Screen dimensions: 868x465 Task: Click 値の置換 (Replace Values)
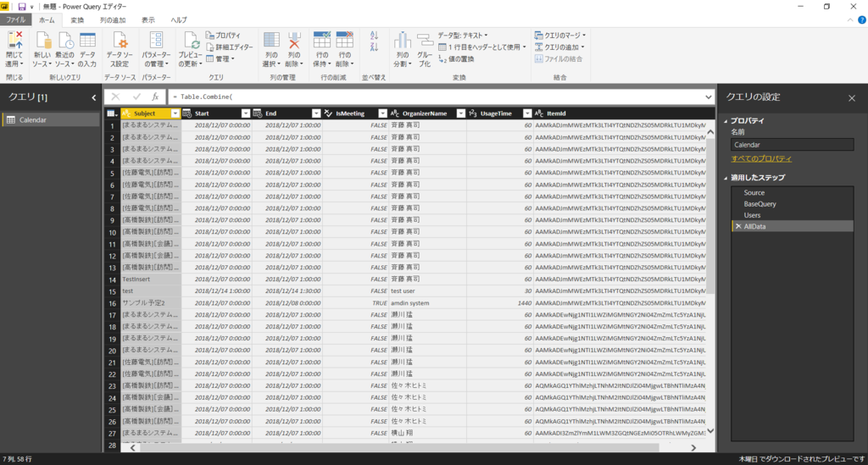[456, 59]
